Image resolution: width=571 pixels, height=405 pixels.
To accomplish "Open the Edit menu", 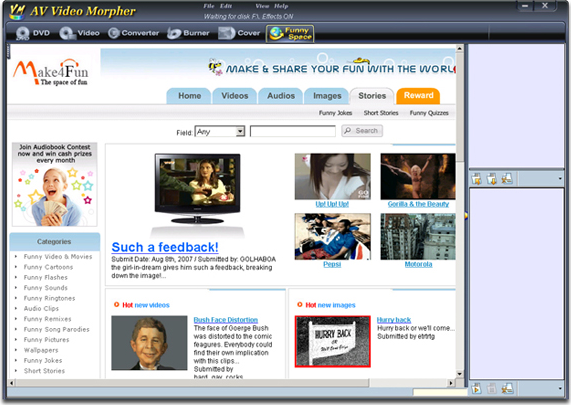I will 226,6.
